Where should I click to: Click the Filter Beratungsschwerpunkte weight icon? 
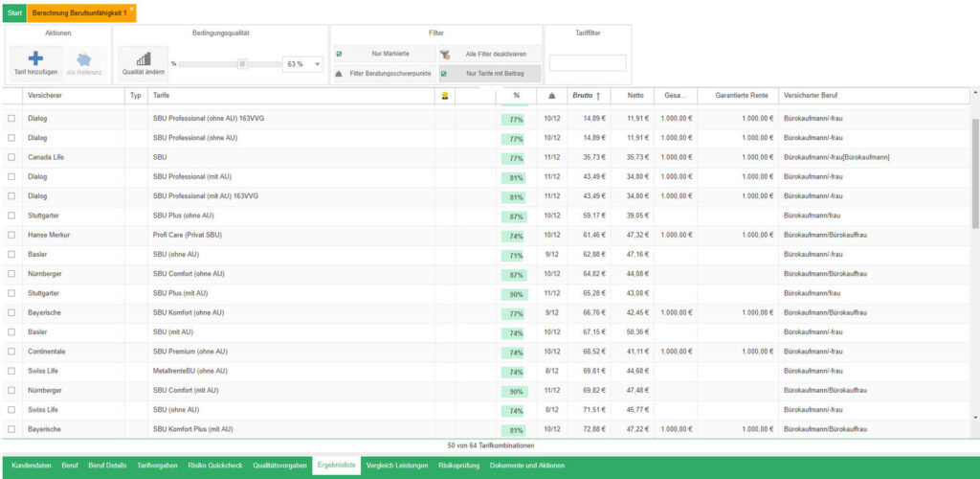coord(339,73)
